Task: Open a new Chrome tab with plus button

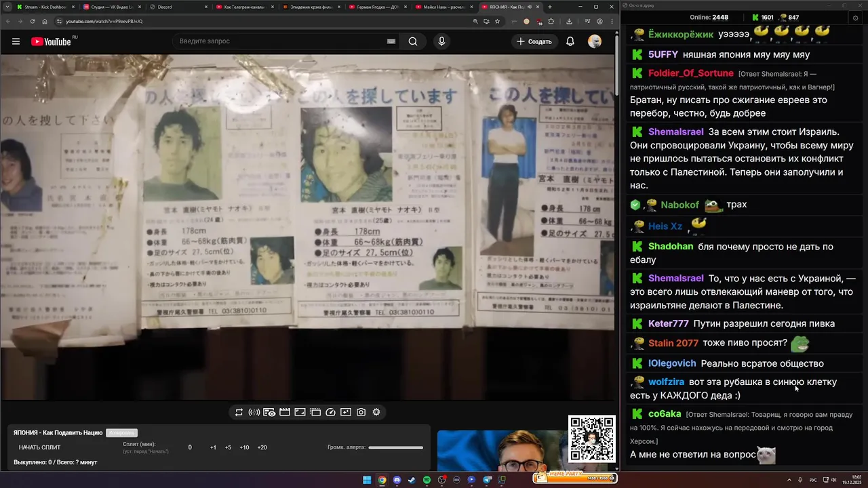Action: [550, 7]
